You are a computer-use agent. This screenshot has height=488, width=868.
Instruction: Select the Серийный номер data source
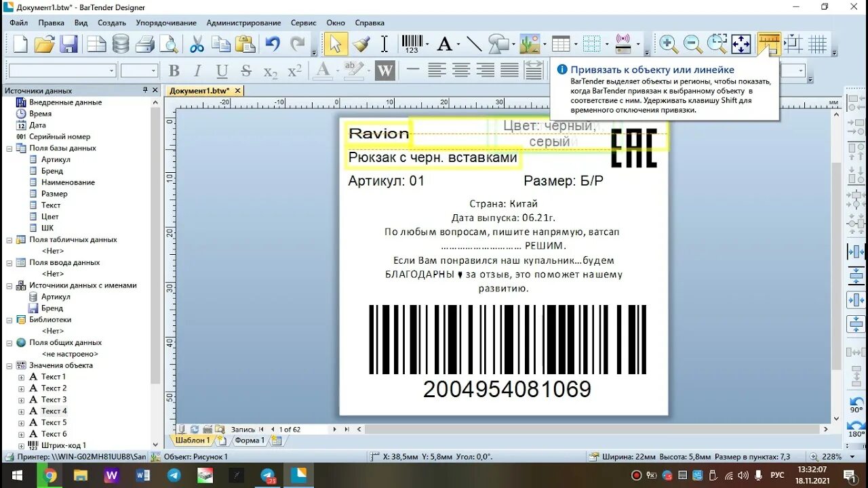(x=60, y=137)
